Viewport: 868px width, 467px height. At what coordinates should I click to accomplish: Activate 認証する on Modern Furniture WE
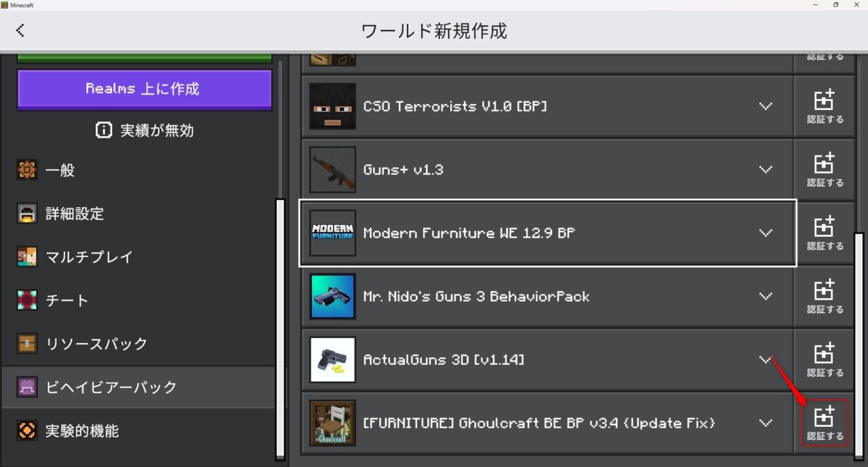[825, 233]
